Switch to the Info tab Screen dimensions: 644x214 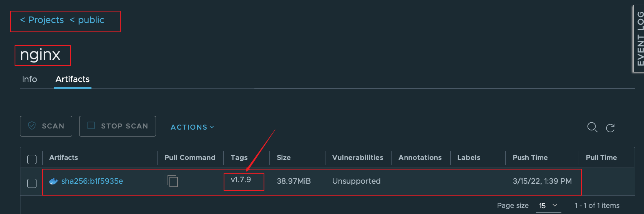coord(29,79)
